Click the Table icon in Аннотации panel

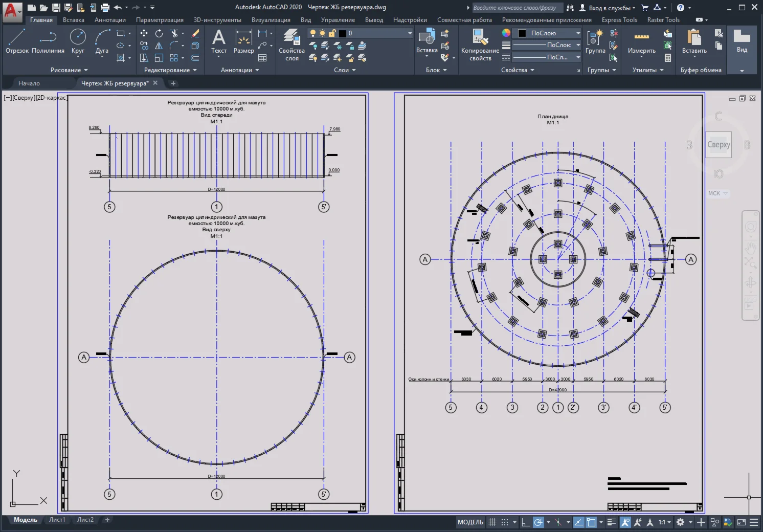pyautogui.click(x=262, y=58)
